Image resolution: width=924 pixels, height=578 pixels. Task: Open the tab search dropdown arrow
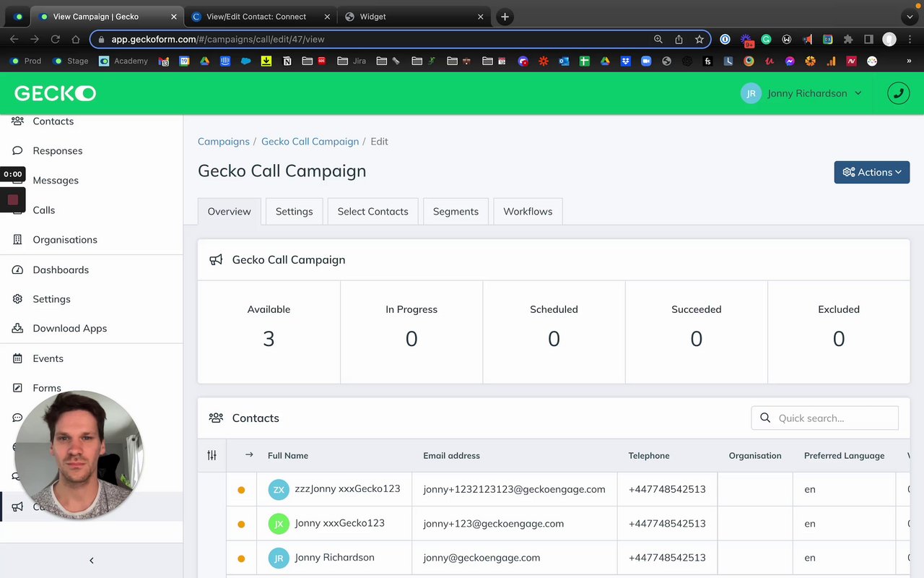coord(910,17)
